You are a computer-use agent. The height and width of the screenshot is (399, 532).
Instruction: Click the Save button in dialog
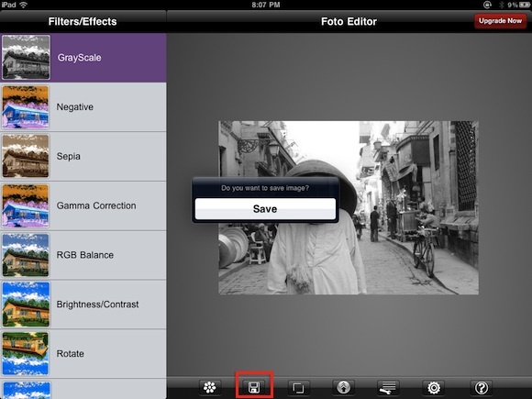coord(265,209)
